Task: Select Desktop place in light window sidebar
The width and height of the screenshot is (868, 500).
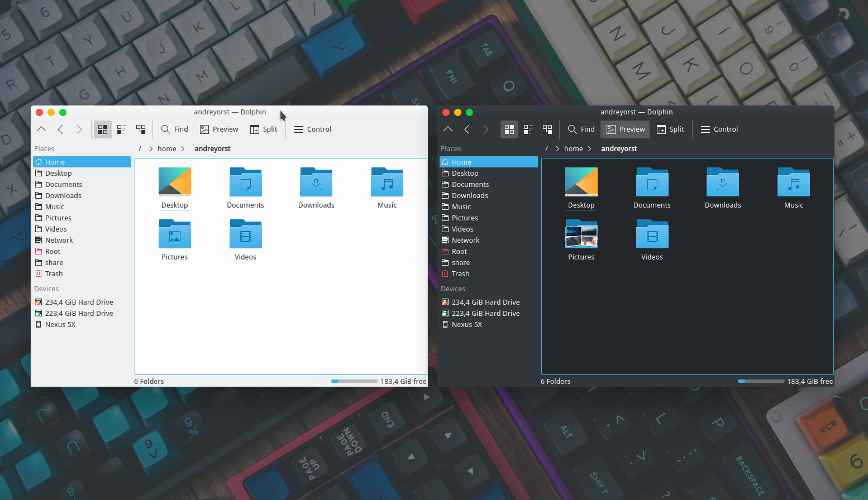Action: 82,173
